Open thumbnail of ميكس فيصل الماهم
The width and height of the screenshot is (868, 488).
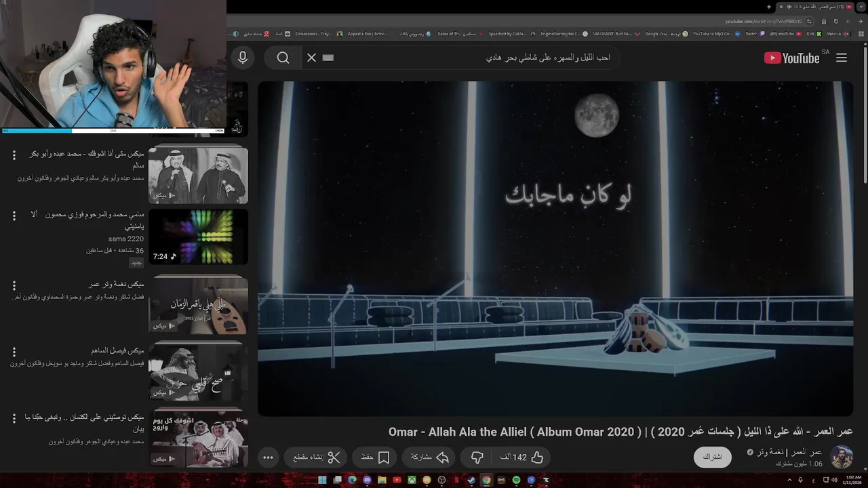pos(198,371)
